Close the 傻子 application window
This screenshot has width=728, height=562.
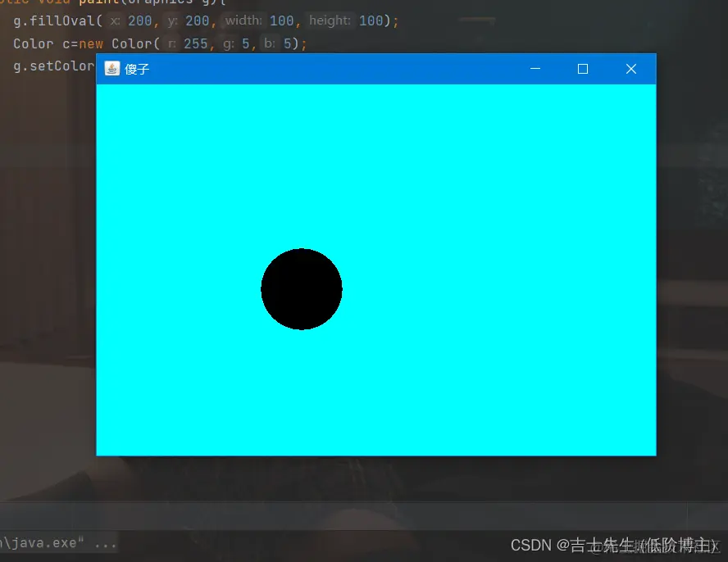[x=630, y=69]
